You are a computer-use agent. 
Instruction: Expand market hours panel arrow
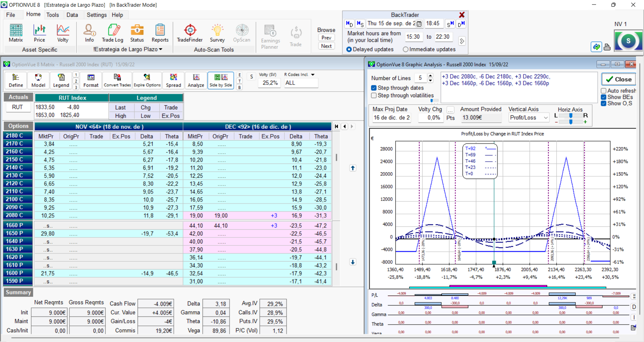[x=462, y=41]
